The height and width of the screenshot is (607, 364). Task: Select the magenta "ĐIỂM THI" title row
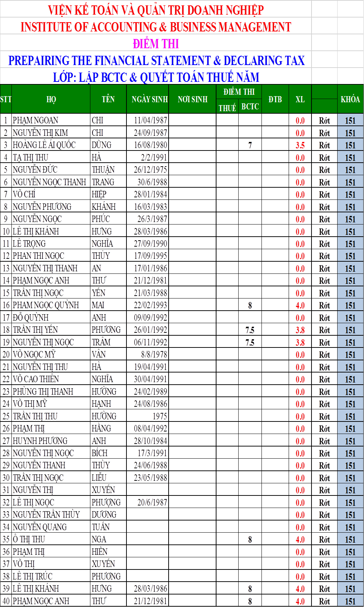pos(156,44)
